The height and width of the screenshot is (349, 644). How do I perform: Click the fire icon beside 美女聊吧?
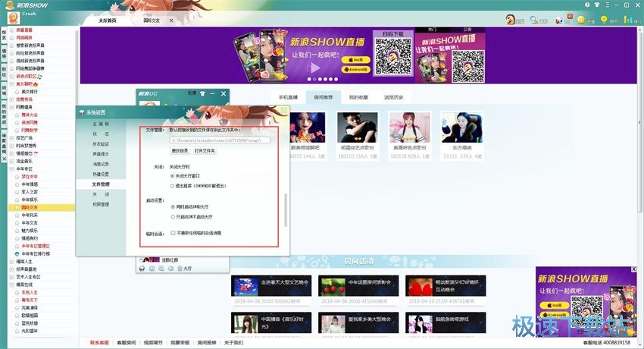point(36,84)
